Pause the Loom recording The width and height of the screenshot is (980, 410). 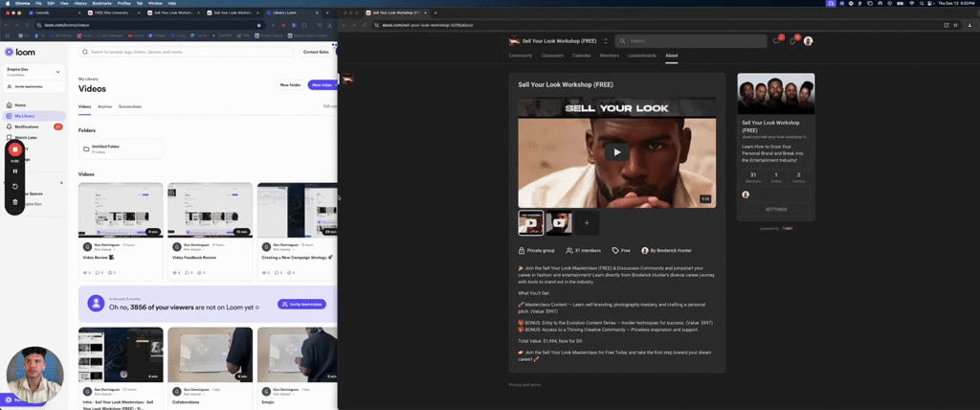(x=15, y=171)
